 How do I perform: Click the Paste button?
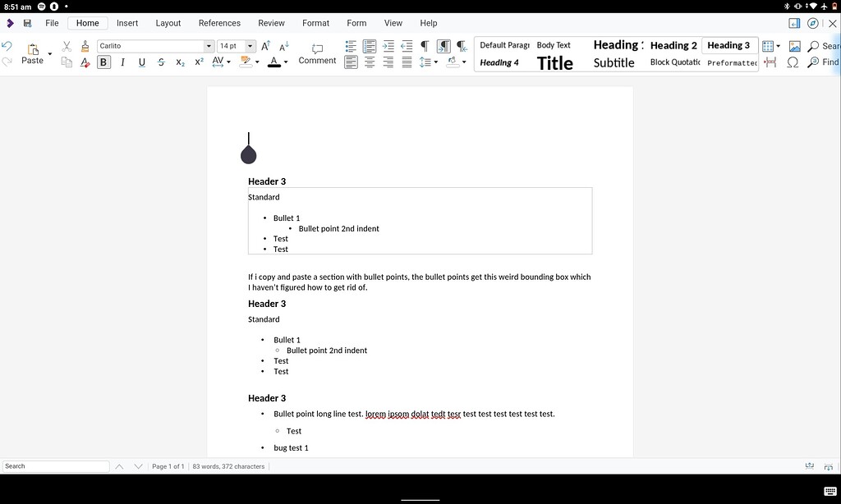click(32, 54)
